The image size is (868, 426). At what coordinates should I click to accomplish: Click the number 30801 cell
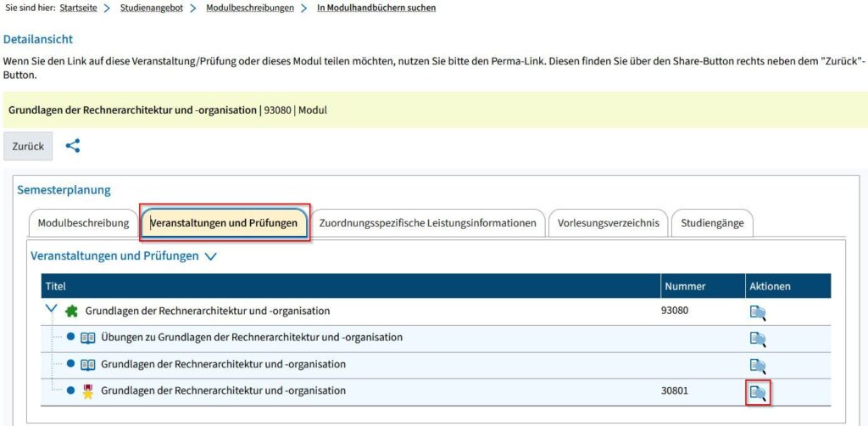675,390
